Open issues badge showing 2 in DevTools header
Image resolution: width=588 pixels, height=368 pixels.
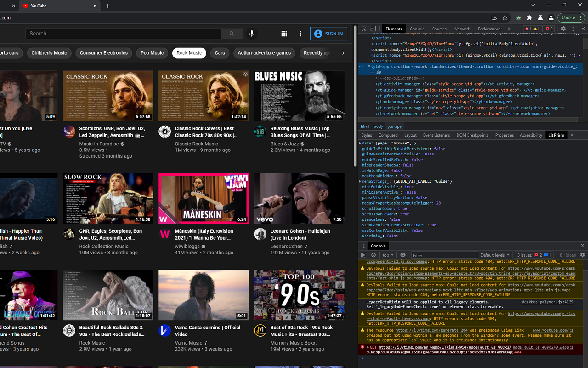[x=549, y=29]
